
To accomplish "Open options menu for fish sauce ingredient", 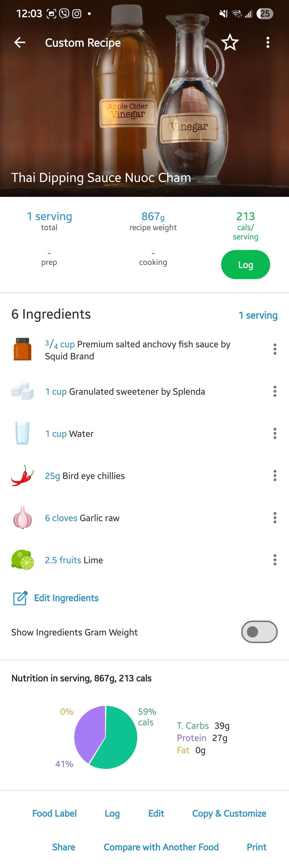I will pyautogui.click(x=275, y=349).
